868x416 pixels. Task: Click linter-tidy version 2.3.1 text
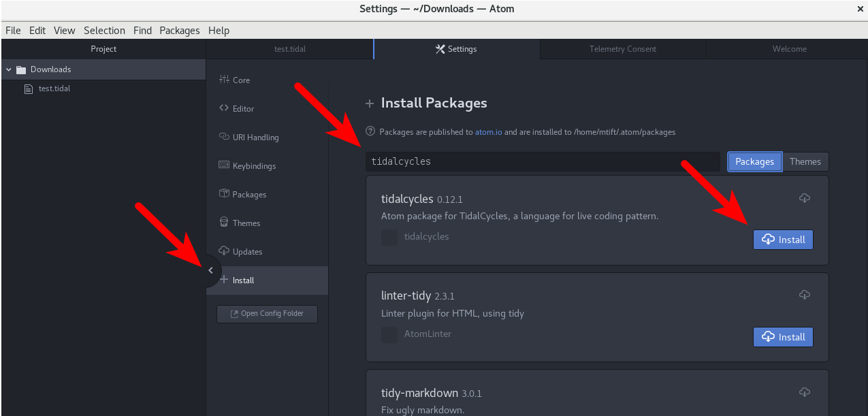point(445,297)
